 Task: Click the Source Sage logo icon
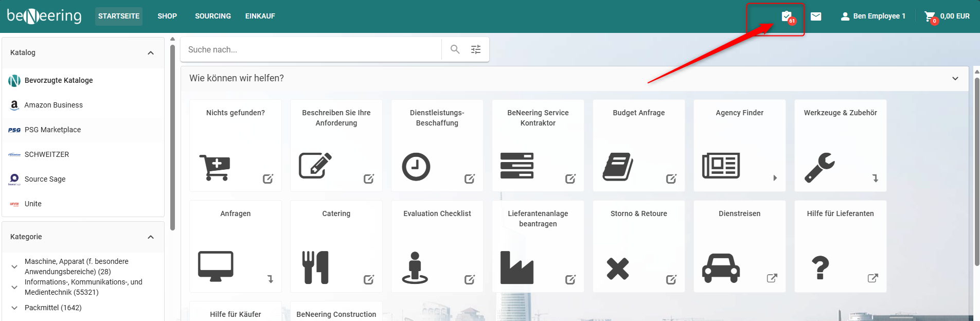(14, 179)
